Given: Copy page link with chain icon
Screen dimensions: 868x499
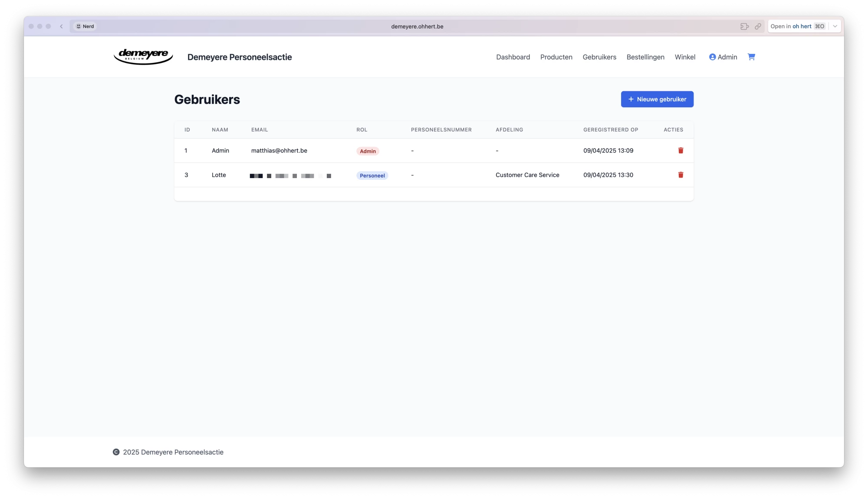Looking at the screenshot, I should (x=758, y=26).
